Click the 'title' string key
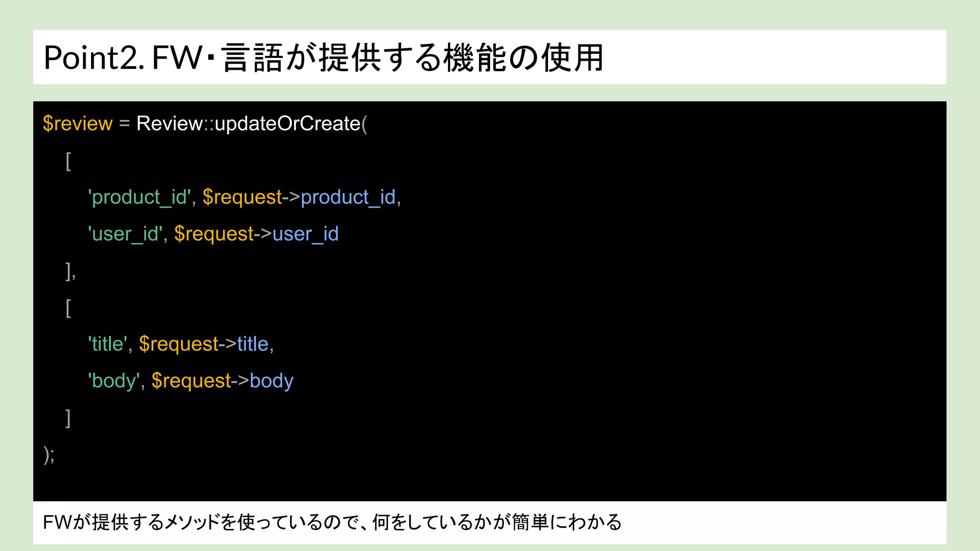Image resolution: width=980 pixels, height=551 pixels. (x=108, y=344)
